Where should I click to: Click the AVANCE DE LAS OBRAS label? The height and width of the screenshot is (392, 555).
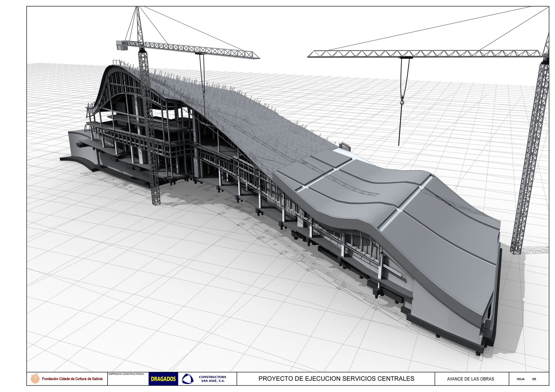(x=470, y=379)
